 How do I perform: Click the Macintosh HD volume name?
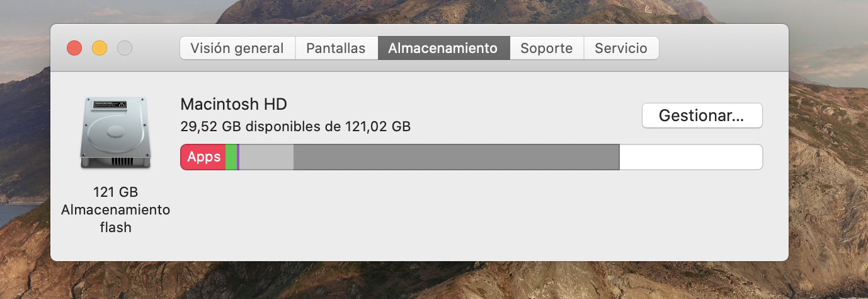tap(234, 104)
